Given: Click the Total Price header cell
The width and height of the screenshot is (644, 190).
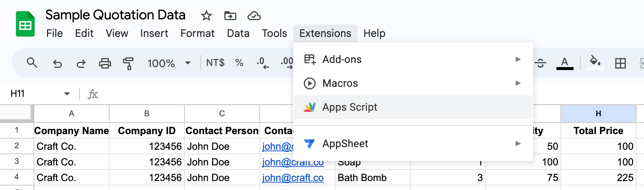Looking at the screenshot, I should (599, 131).
